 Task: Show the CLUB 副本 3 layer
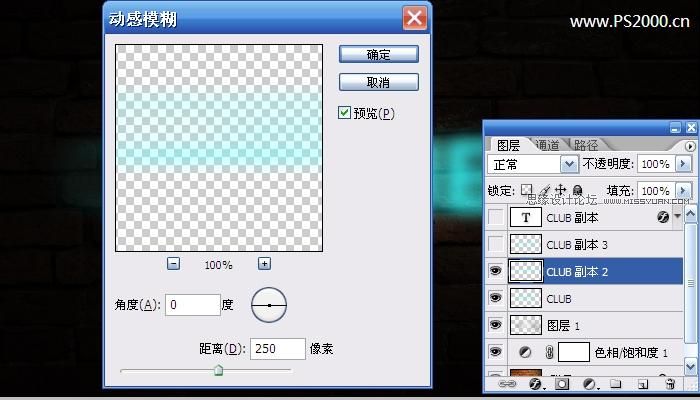496,244
